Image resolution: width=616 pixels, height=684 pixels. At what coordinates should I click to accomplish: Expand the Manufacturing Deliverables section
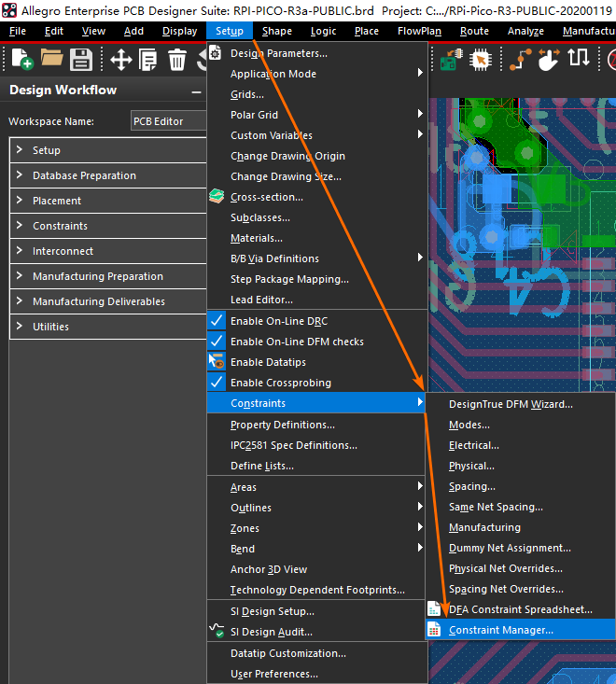coord(98,301)
